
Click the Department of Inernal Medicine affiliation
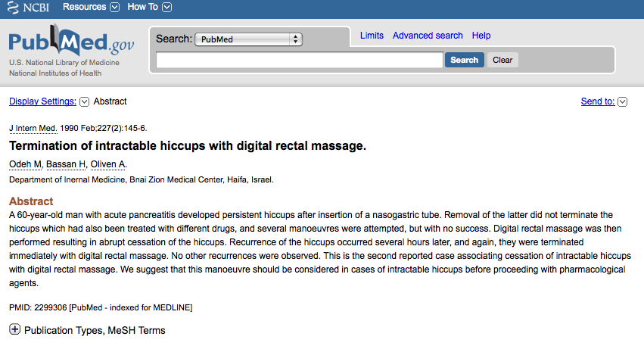142,179
